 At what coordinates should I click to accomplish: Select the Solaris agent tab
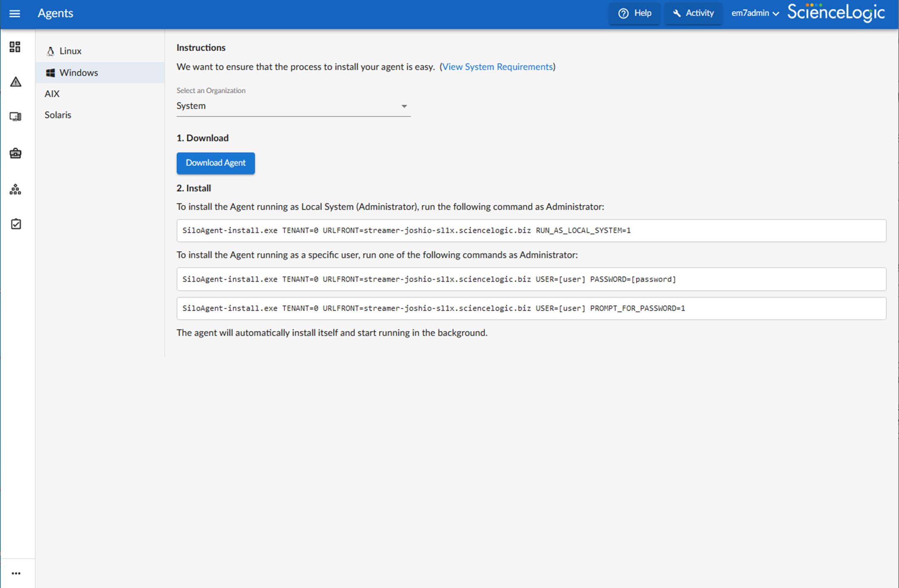pos(58,115)
